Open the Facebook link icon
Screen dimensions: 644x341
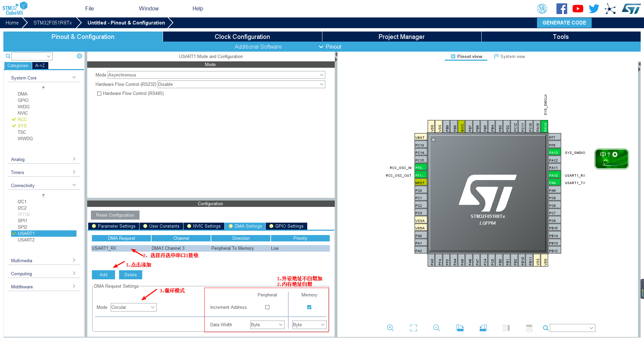click(561, 9)
